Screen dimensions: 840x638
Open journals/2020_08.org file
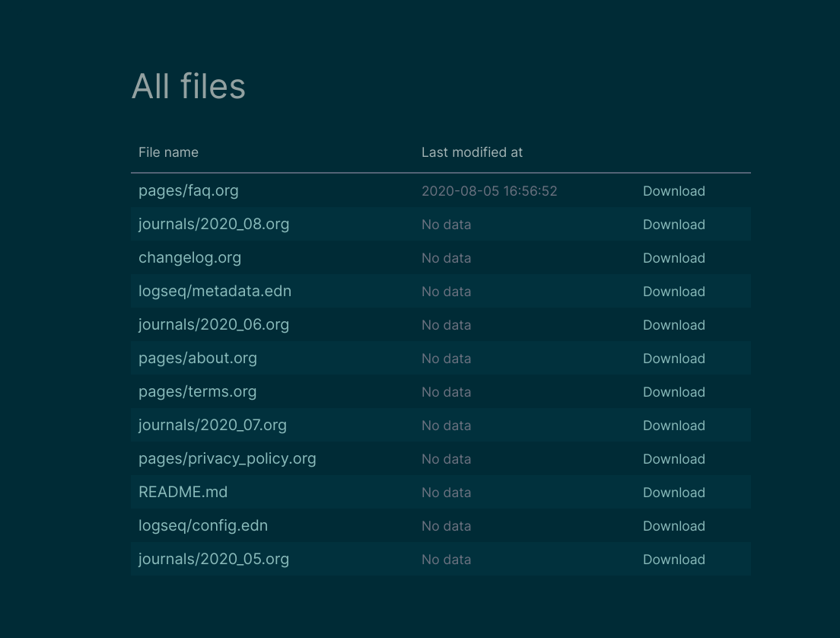213,225
